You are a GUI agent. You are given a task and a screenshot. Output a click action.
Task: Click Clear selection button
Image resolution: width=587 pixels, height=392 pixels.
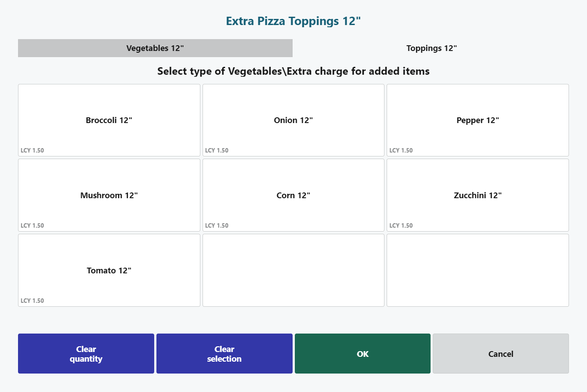point(224,354)
